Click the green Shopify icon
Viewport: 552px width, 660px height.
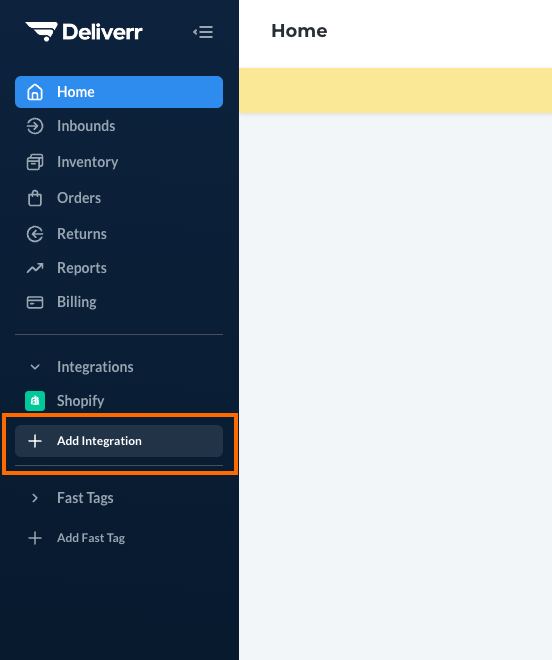pos(35,401)
